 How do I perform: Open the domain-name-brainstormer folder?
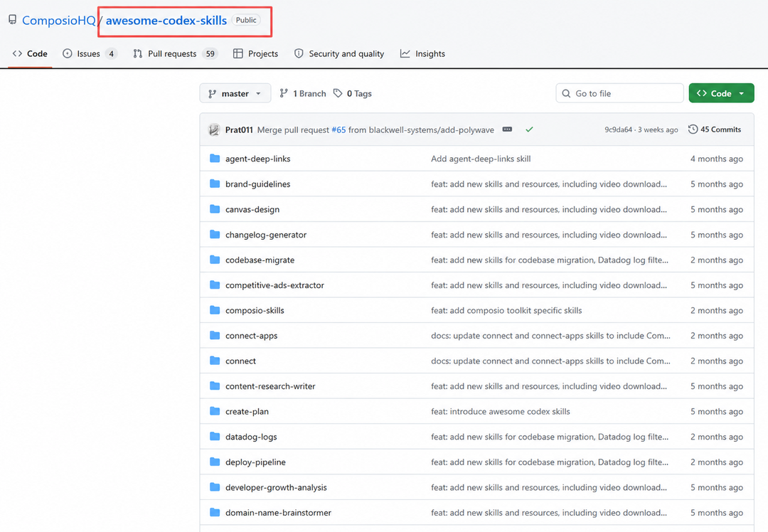coord(278,513)
